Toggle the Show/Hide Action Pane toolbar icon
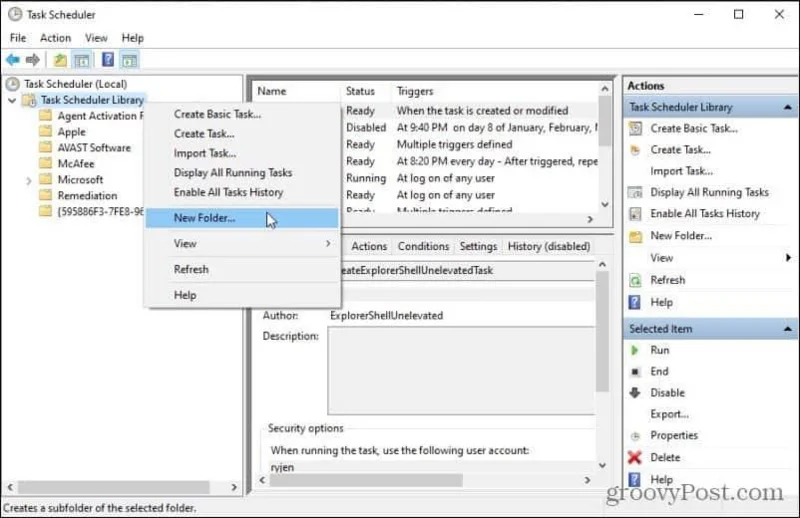Viewport: 800px width, 518px height. [x=129, y=60]
